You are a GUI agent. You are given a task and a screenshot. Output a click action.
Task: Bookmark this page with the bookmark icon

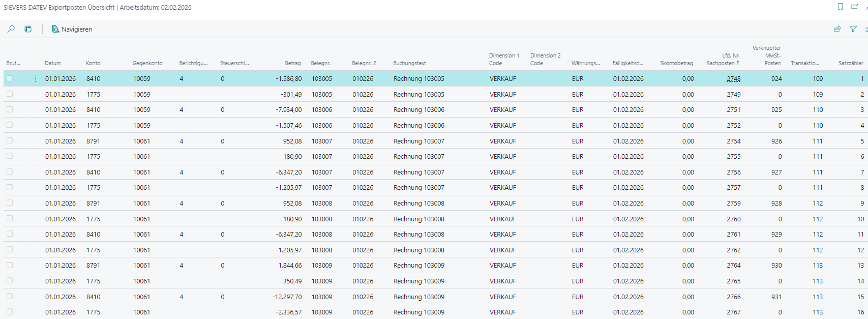tap(840, 7)
